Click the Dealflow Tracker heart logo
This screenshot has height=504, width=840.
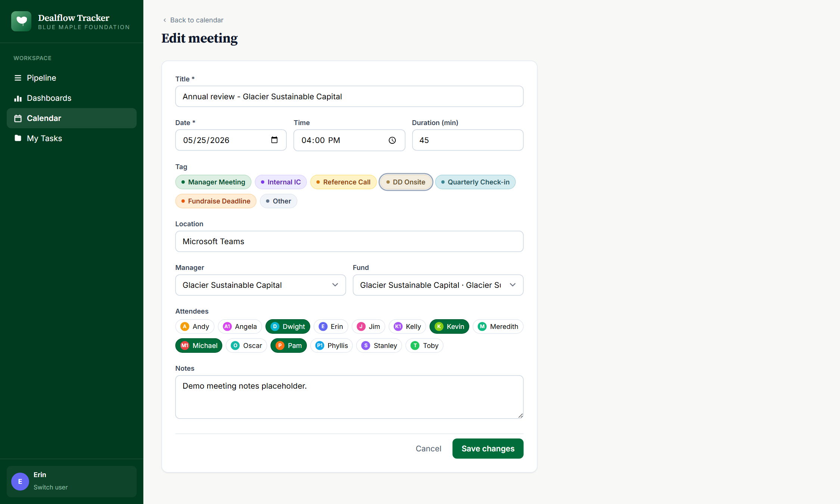coord(21,21)
